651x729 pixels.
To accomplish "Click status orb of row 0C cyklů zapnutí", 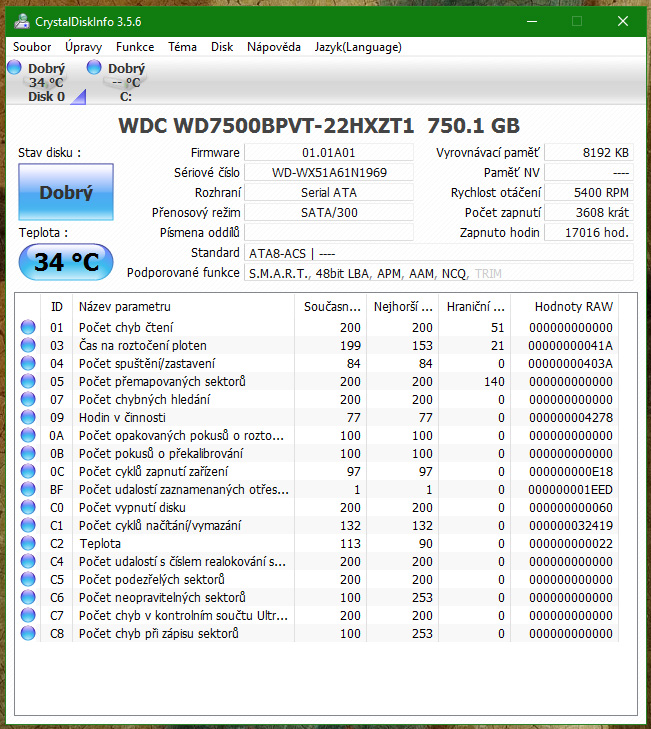I will 28,471.
